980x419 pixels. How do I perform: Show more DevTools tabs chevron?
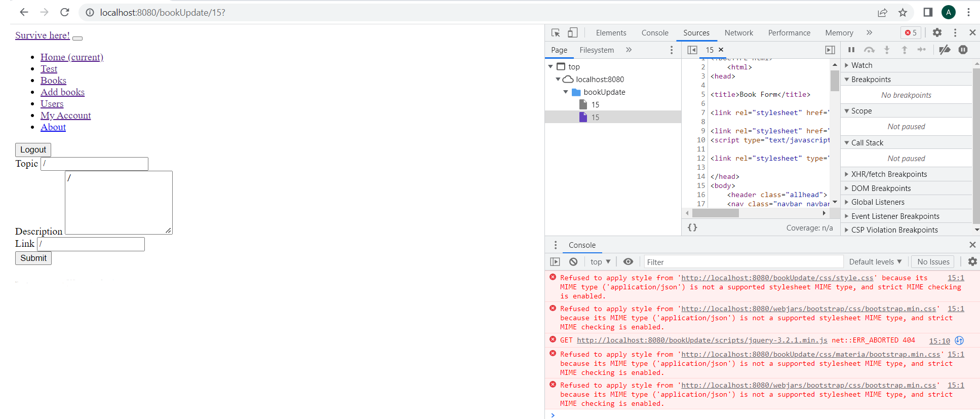(x=869, y=32)
